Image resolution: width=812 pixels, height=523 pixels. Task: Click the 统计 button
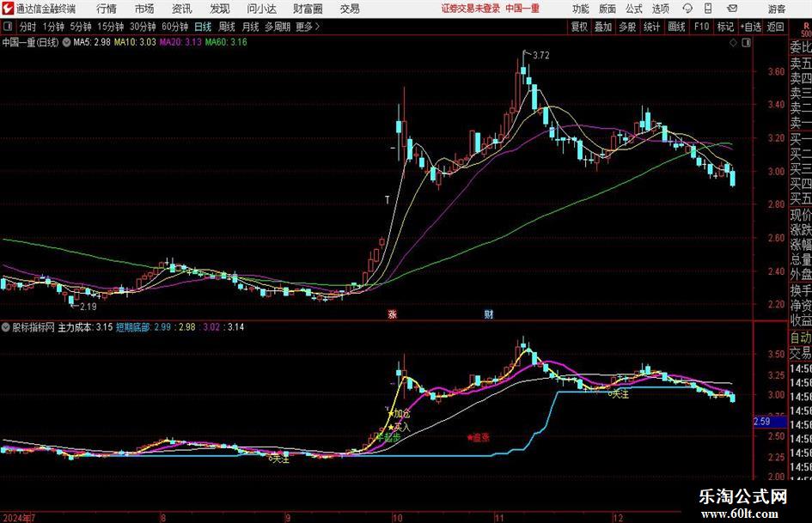pyautogui.click(x=651, y=27)
